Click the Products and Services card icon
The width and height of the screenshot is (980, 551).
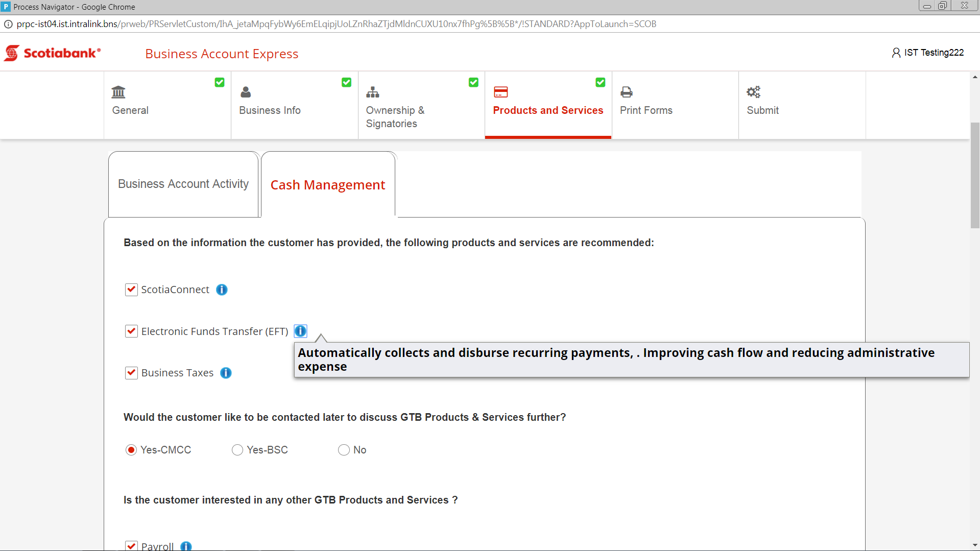pyautogui.click(x=500, y=92)
